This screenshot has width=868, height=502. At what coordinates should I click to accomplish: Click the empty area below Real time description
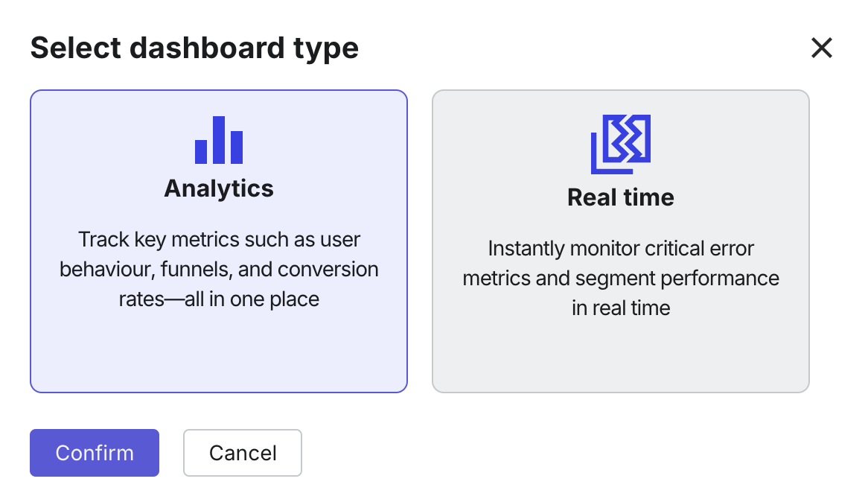(x=621, y=356)
